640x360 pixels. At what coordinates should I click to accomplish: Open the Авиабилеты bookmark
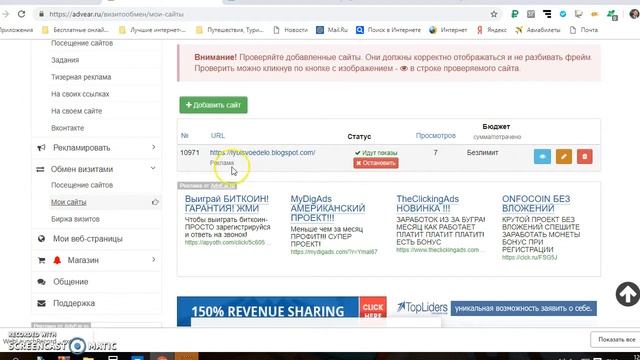pyautogui.click(x=538, y=30)
